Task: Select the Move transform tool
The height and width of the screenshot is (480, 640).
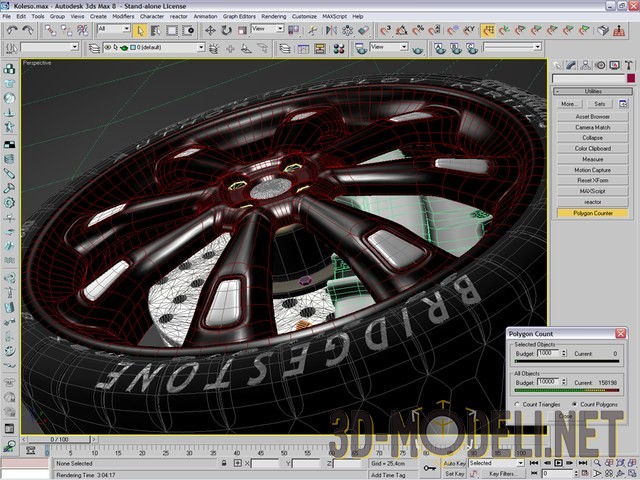Action: (211, 30)
